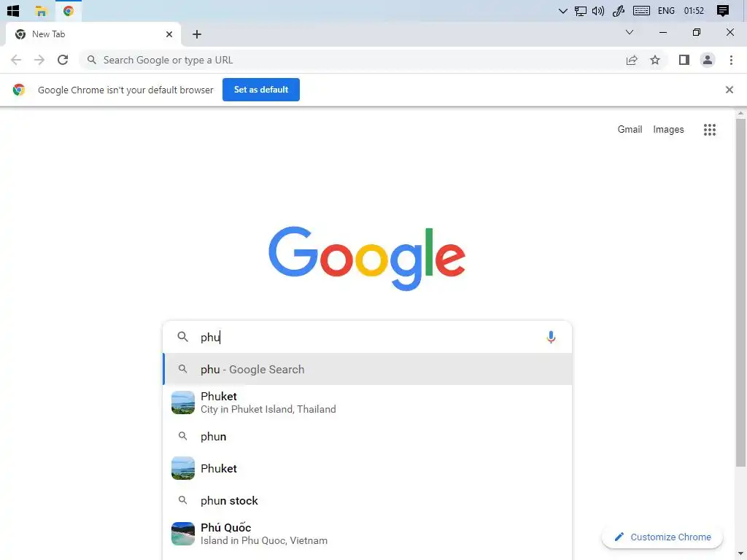Open network status tray icon
This screenshot has width=747, height=560.
(x=580, y=11)
